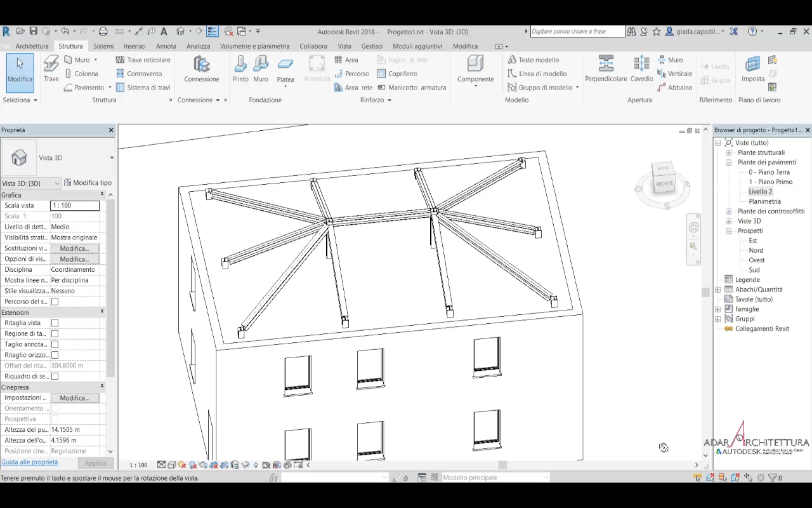Select the Cavedio shaft opening tool
Image resolution: width=812 pixels, height=508 pixels.
pos(641,69)
